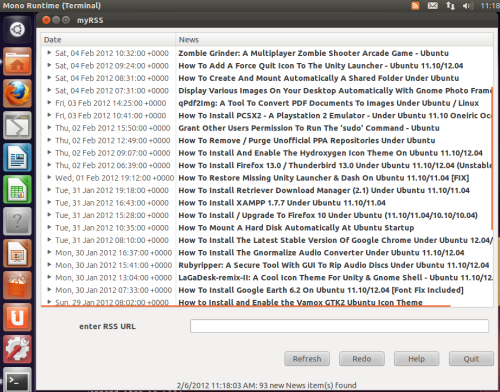Click the news list vertical scrollbar
The height and width of the screenshot is (392, 500).
click(492, 158)
